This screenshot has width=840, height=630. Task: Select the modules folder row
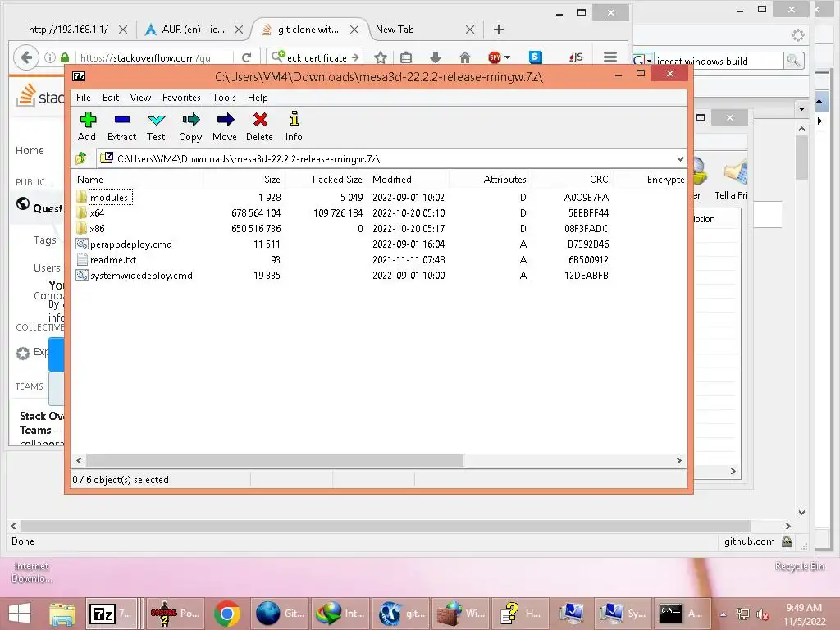(x=343, y=197)
